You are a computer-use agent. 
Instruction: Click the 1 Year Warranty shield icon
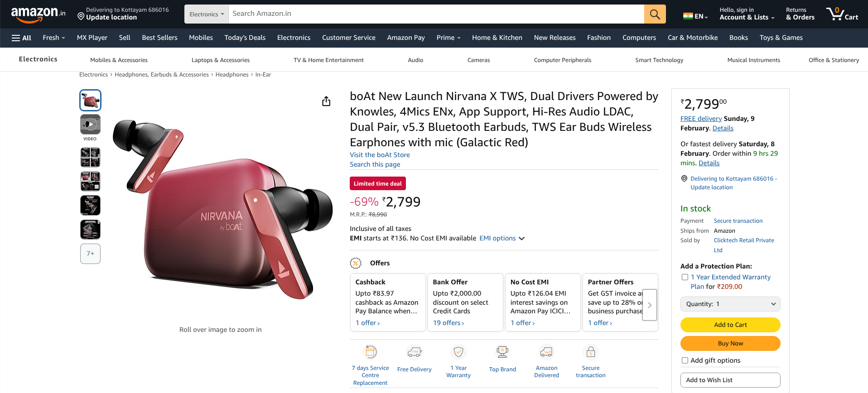tap(458, 352)
